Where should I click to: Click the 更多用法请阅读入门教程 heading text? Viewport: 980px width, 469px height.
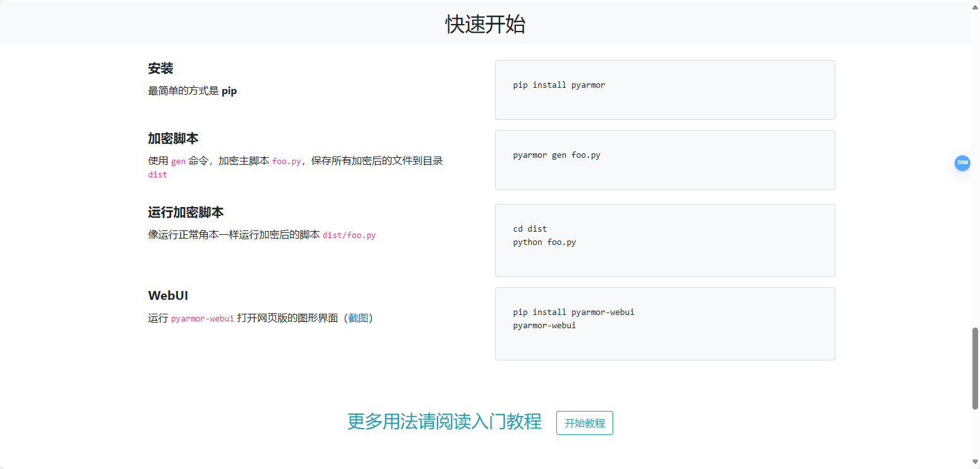click(x=444, y=422)
